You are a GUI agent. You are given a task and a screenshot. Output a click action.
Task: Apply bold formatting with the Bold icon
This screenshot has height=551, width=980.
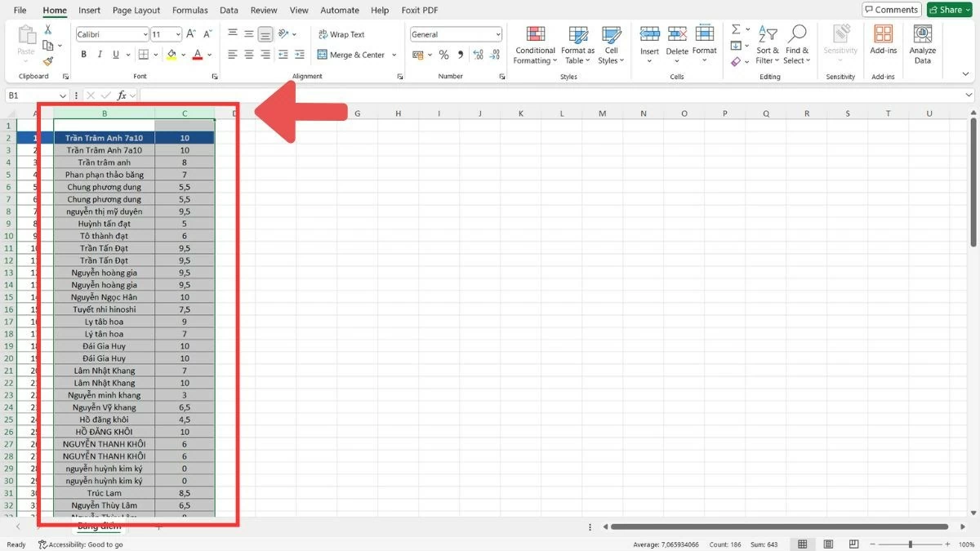(x=83, y=54)
